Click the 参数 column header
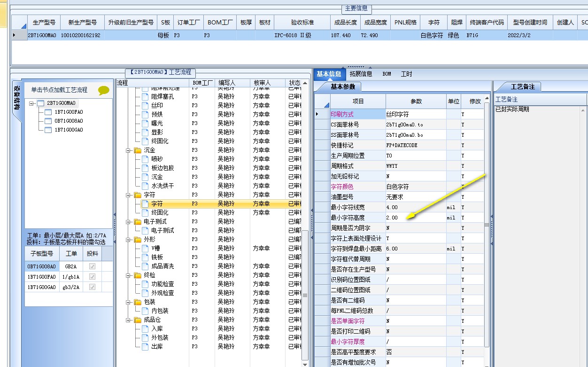 click(x=416, y=101)
